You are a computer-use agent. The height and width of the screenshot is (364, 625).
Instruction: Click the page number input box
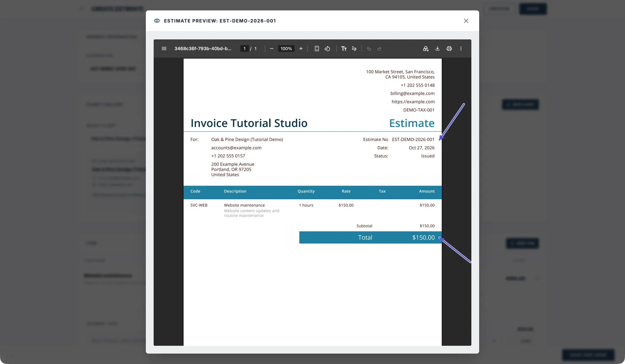pyautogui.click(x=244, y=49)
